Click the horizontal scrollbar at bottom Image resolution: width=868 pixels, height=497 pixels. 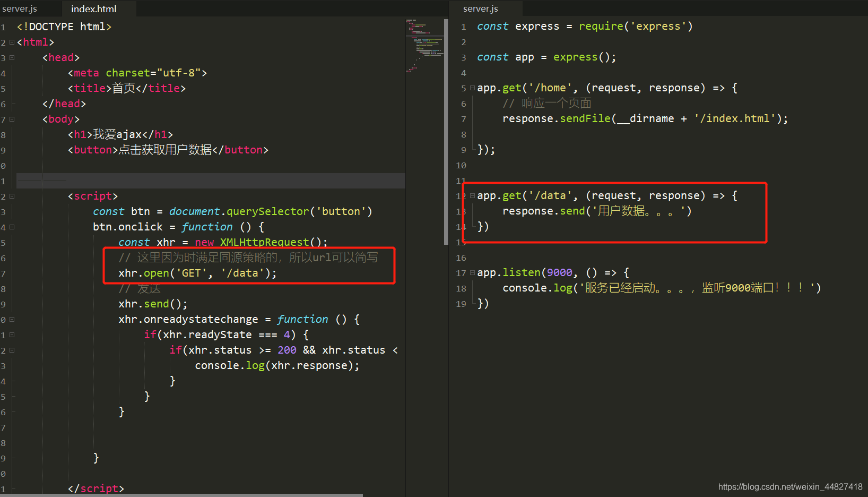[x=181, y=495]
